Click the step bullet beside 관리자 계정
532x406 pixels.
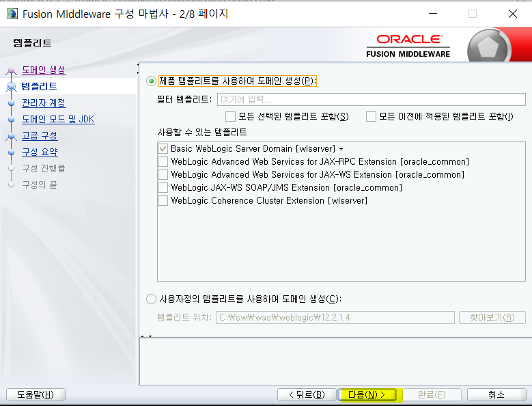[x=11, y=103]
